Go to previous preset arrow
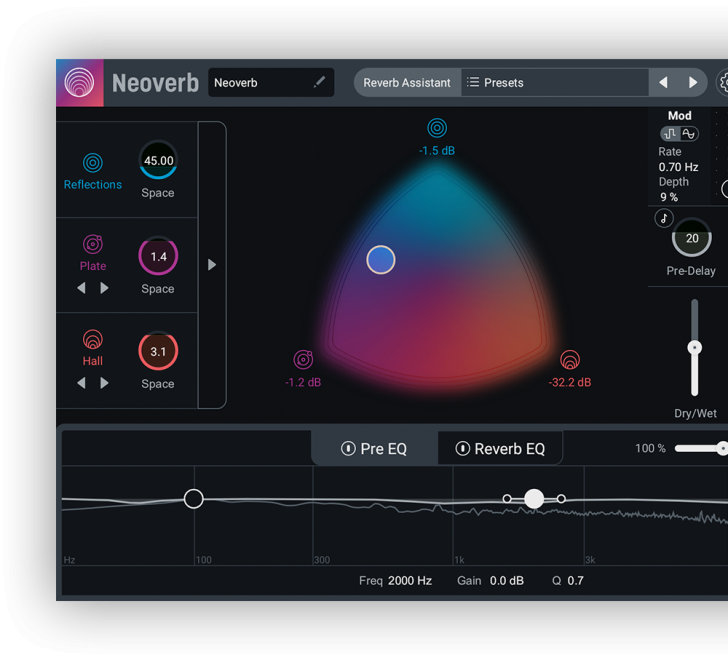Viewport: 728px width, 660px height. point(663,83)
